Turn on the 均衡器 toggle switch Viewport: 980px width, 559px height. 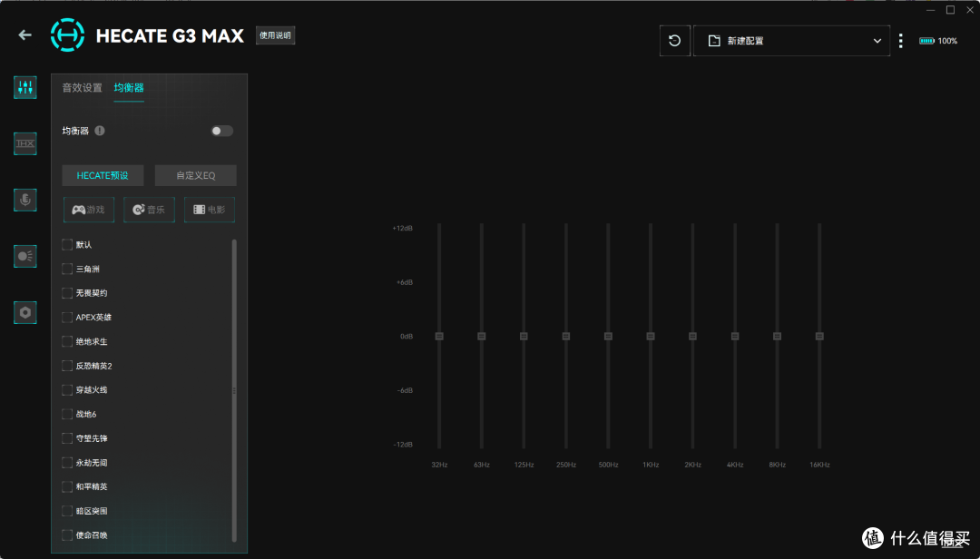pos(222,131)
